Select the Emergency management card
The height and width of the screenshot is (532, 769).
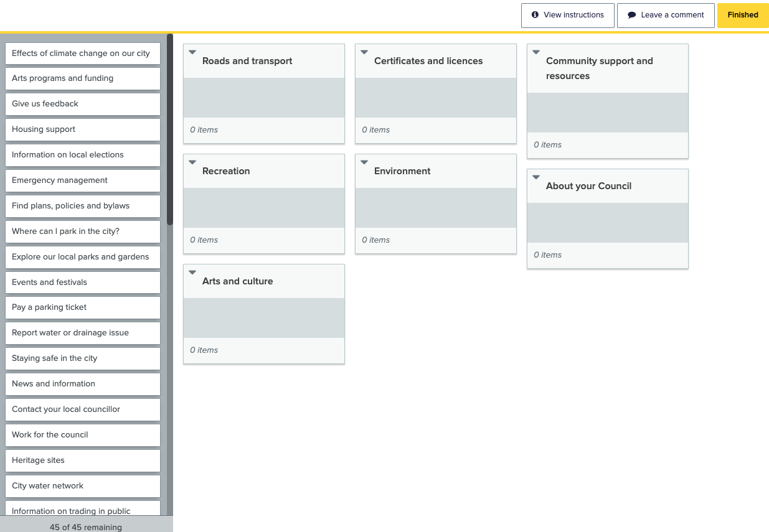pos(82,180)
